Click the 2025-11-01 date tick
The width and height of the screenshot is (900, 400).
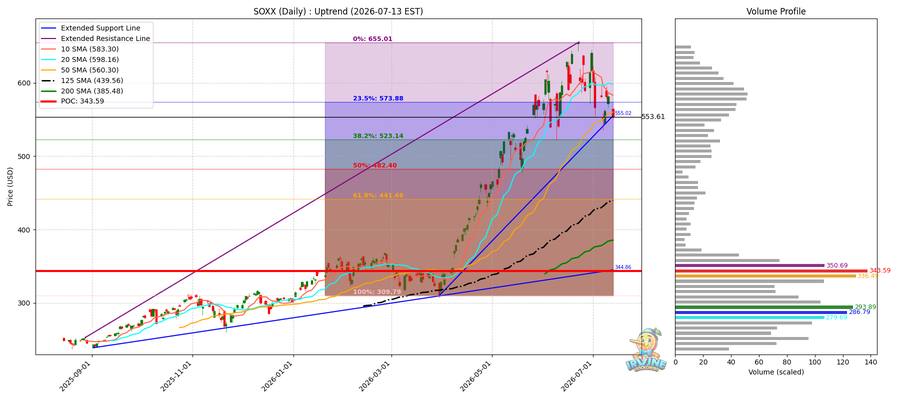click(175, 378)
